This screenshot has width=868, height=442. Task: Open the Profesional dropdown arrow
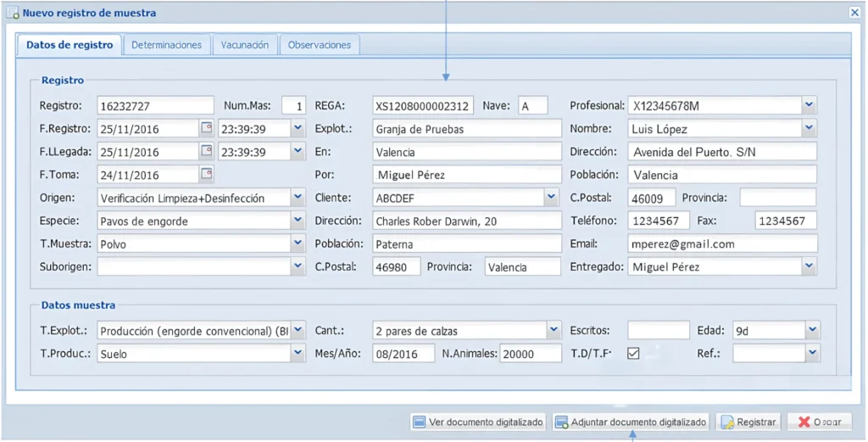(810, 105)
